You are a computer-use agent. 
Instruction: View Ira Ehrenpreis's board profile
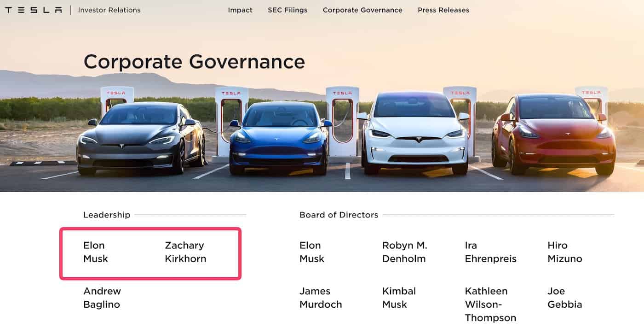pyautogui.click(x=491, y=252)
